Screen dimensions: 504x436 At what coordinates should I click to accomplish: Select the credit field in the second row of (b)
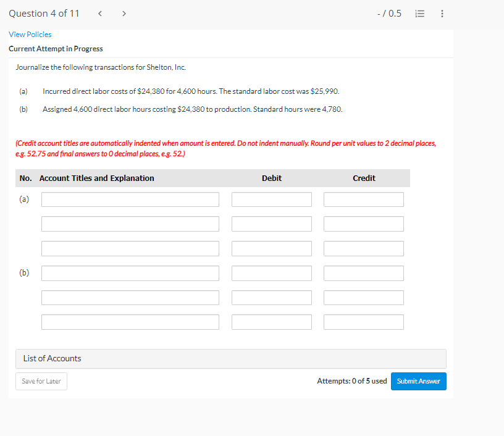point(363,297)
